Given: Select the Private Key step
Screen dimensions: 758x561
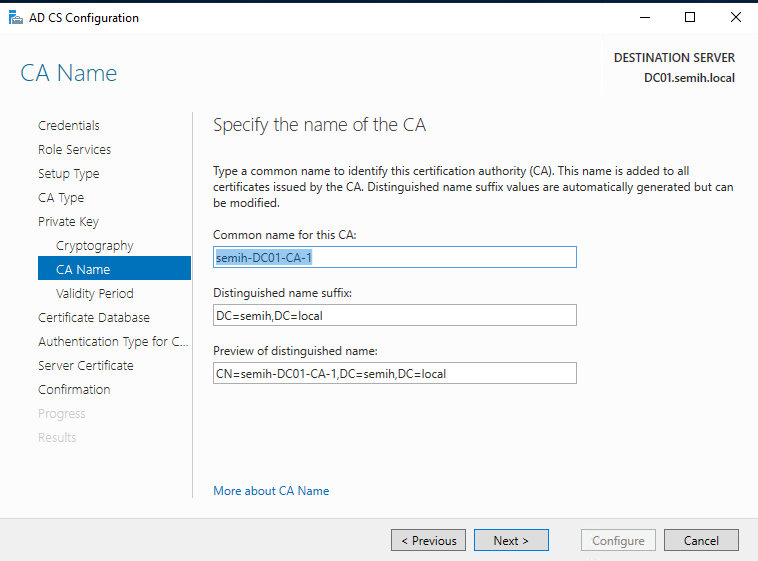Looking at the screenshot, I should (68, 221).
